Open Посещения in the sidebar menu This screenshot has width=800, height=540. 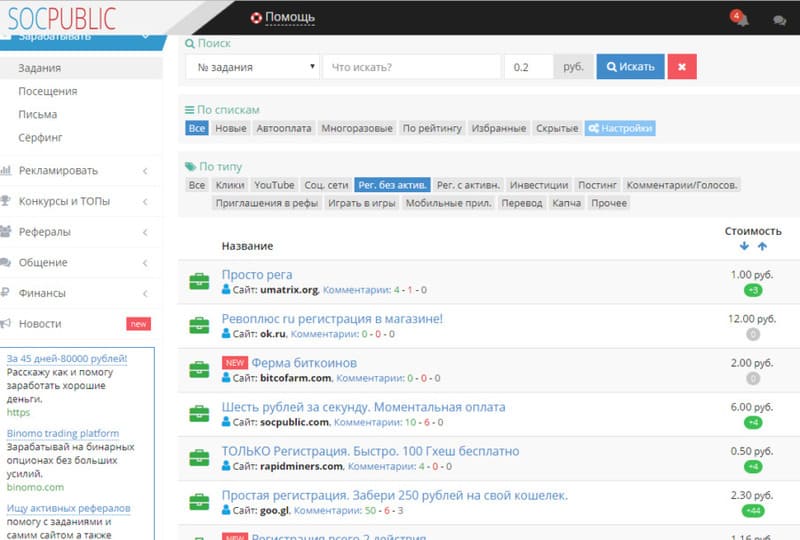(x=47, y=91)
